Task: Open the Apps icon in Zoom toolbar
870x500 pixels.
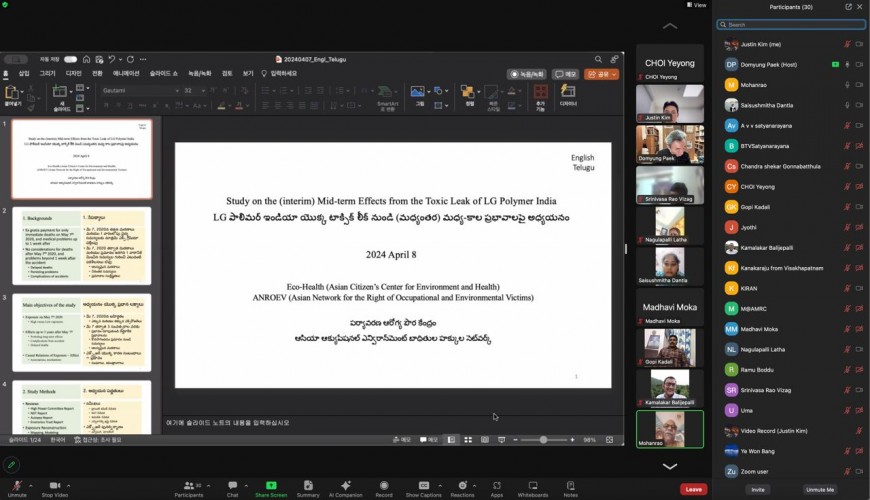Action: click(x=496, y=487)
